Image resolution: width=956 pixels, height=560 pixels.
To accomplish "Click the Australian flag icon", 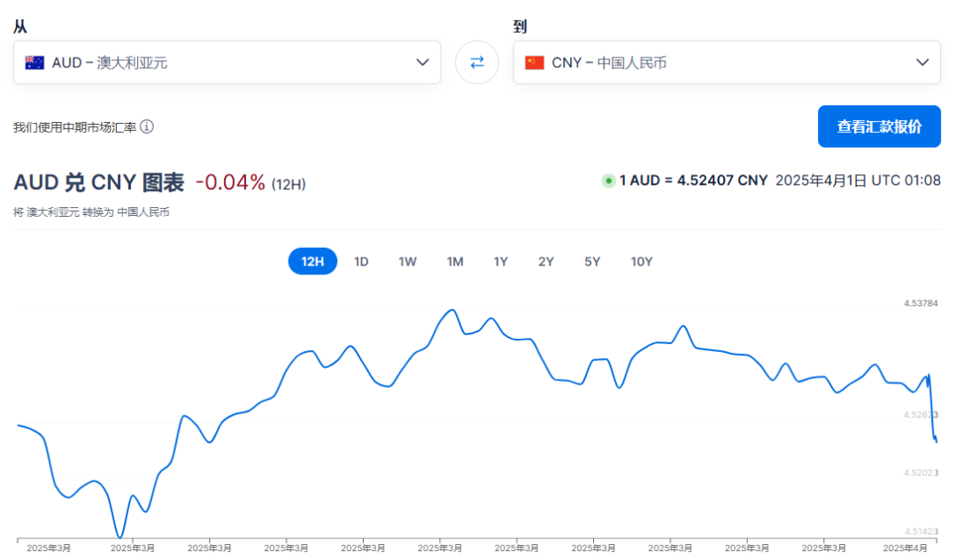I will (35, 63).
